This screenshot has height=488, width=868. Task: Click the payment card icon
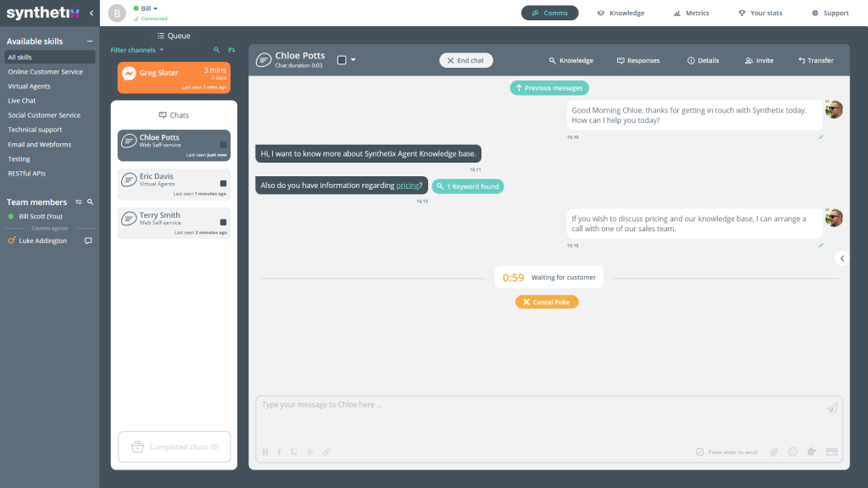tap(832, 452)
